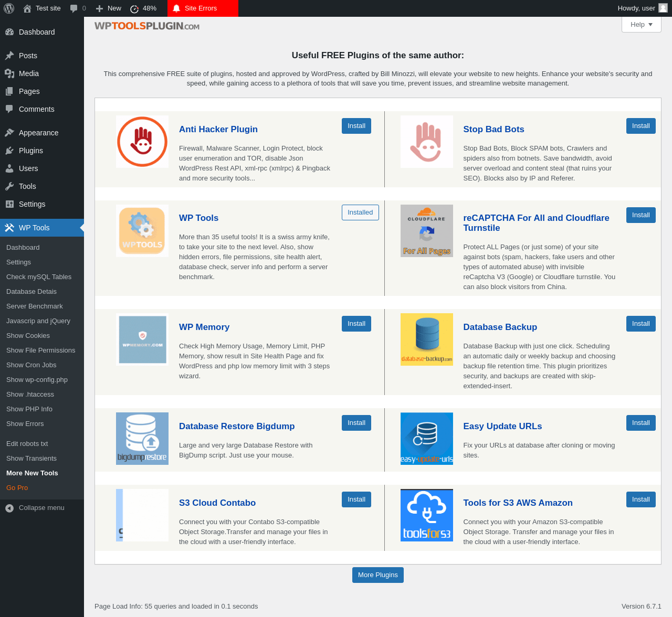672x617 pixels.
Task: Open the Anti Hacker Plugin title link
Action: point(218,130)
